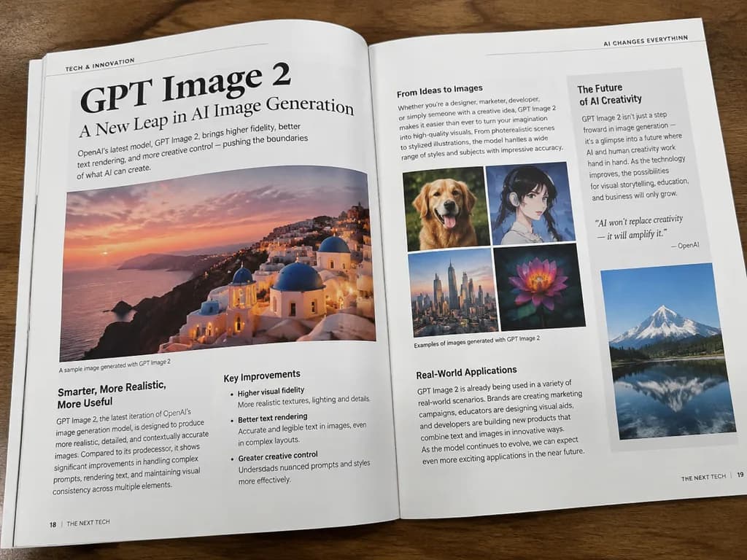Click 'Smarter, More Realistic, More Useful' heading

point(112,395)
